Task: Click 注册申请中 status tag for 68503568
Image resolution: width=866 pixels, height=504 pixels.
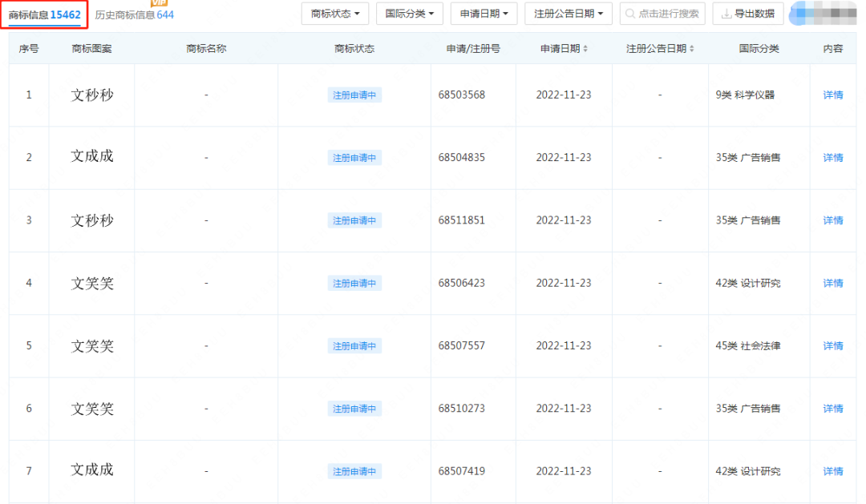Action: coord(354,95)
